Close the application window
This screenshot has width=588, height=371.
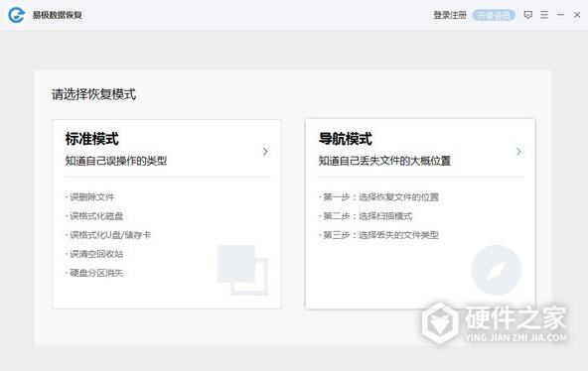[x=577, y=15]
